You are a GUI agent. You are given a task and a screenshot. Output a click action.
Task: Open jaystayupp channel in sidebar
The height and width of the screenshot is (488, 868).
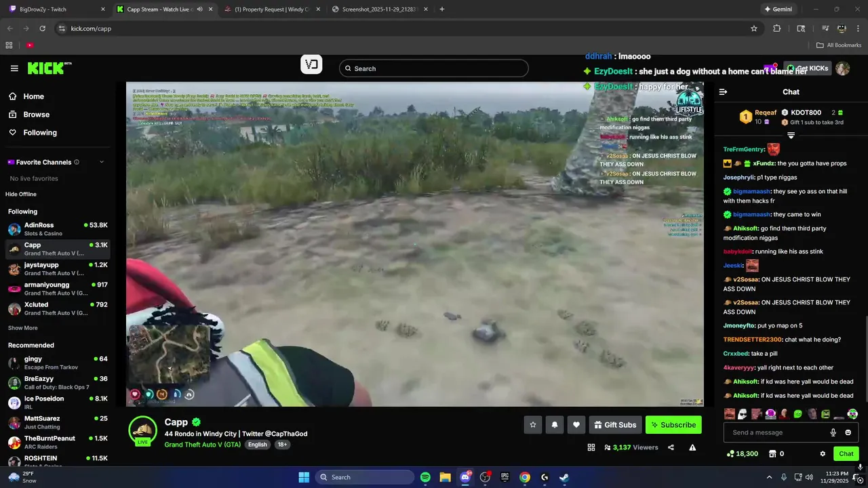click(x=57, y=269)
